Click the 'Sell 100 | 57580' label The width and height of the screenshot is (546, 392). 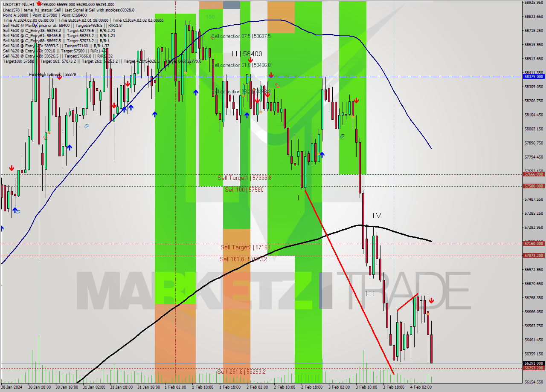[244, 190]
